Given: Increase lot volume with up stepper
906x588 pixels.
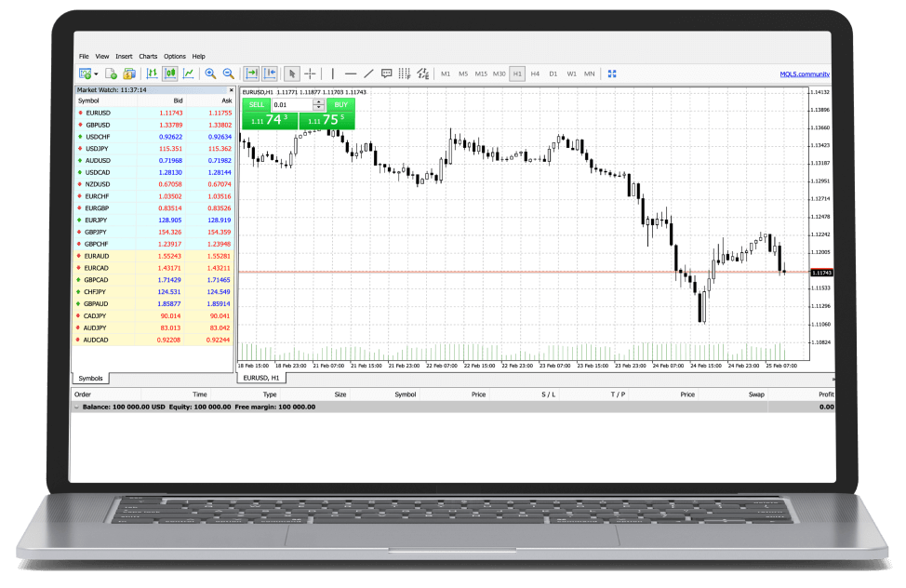Looking at the screenshot, I should pyautogui.click(x=318, y=101).
